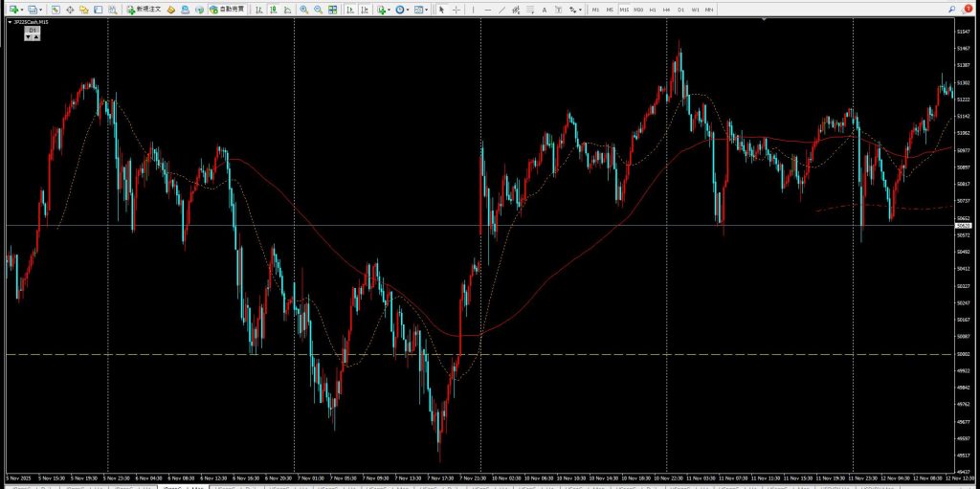Toggle chart shift from right border
Screen dimensions: 980x489
tap(364, 10)
